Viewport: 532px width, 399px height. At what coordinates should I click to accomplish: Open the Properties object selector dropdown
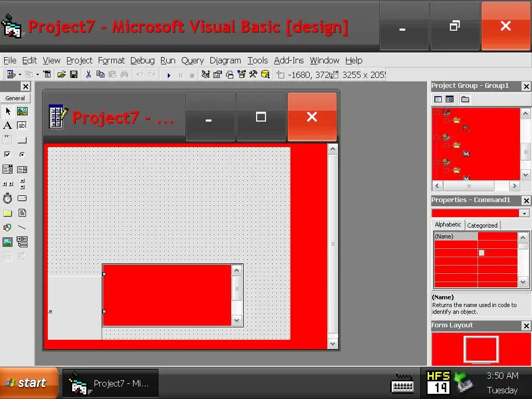[x=525, y=214]
